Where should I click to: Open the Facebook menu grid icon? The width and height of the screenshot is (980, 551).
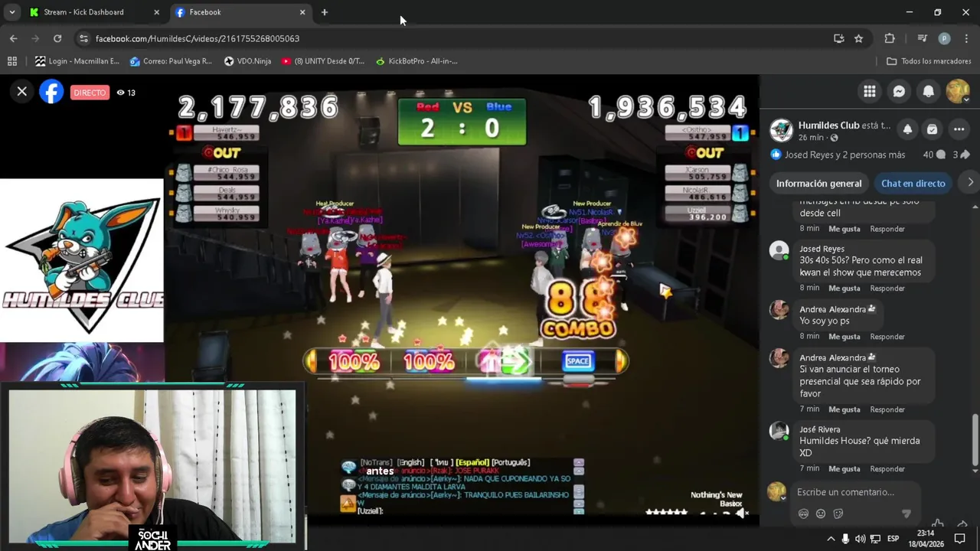click(870, 92)
